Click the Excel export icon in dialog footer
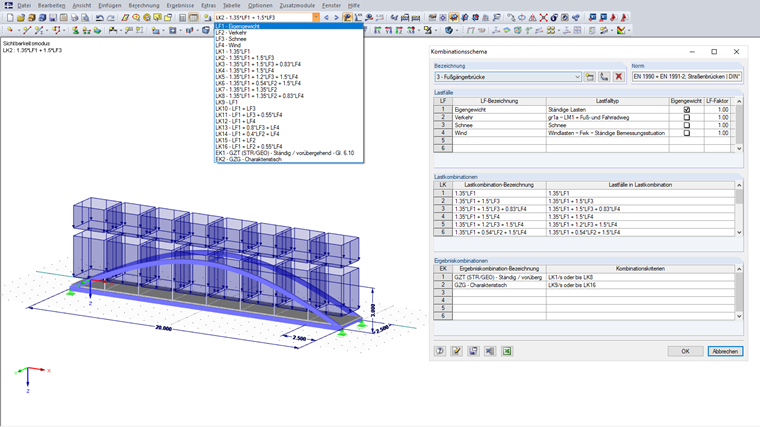 507,351
